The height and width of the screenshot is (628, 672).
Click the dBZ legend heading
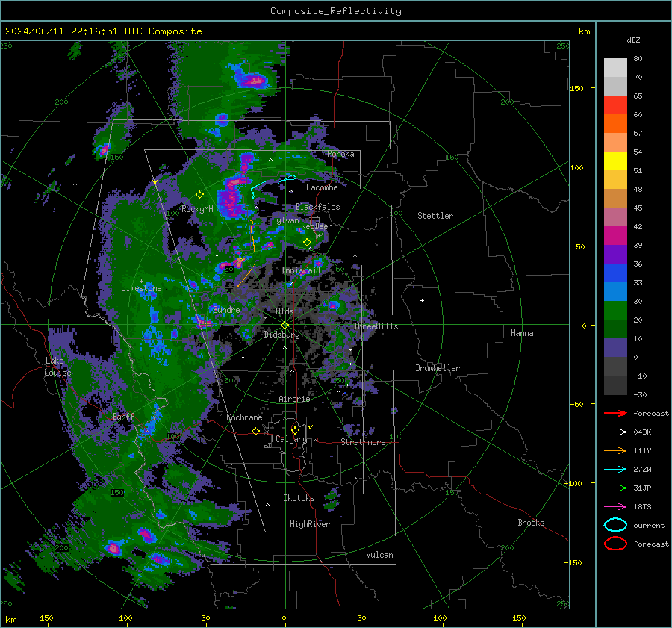click(633, 40)
